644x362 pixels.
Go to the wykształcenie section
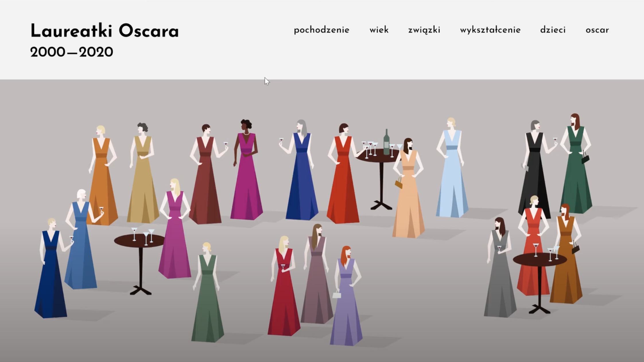490,30
